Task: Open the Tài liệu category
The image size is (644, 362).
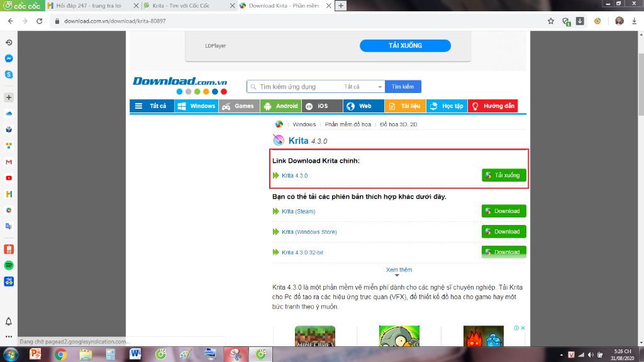Action: click(405, 106)
